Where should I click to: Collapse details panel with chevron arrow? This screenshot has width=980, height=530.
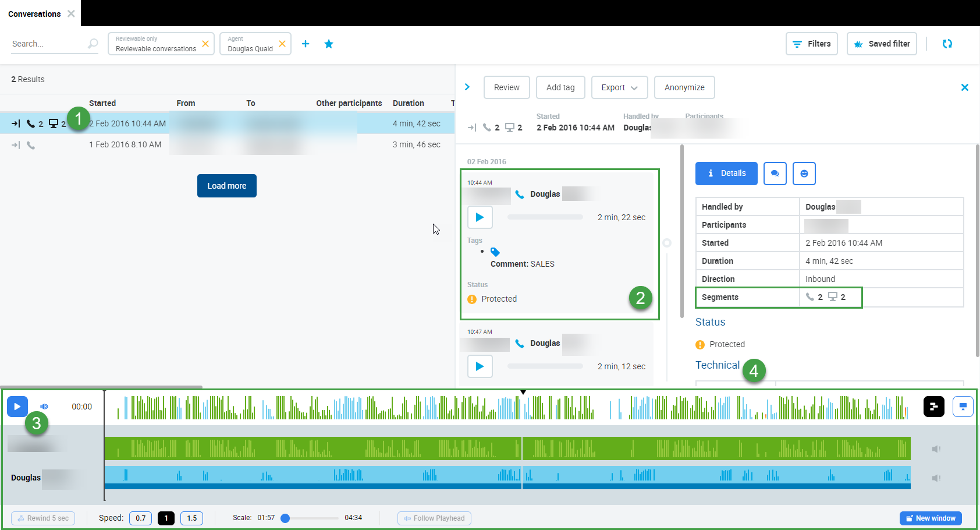467,87
